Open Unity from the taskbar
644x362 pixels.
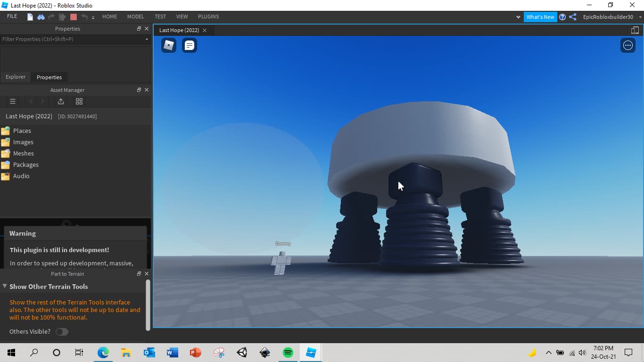click(242, 353)
